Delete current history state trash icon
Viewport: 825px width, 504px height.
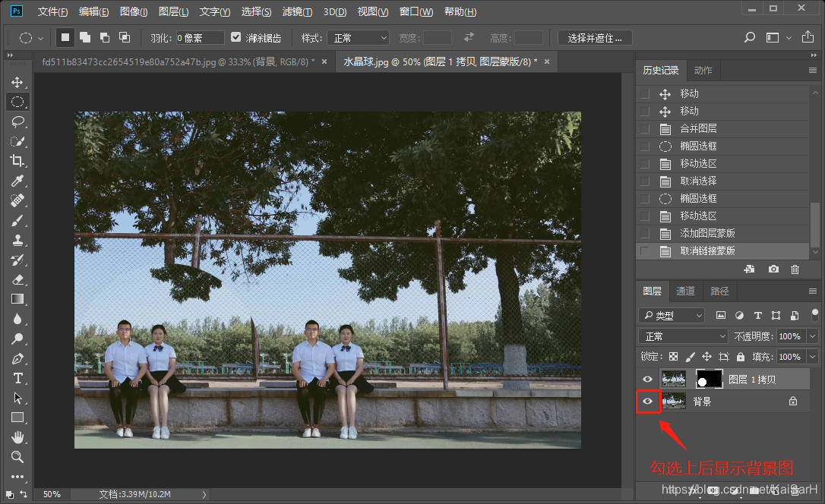[795, 269]
